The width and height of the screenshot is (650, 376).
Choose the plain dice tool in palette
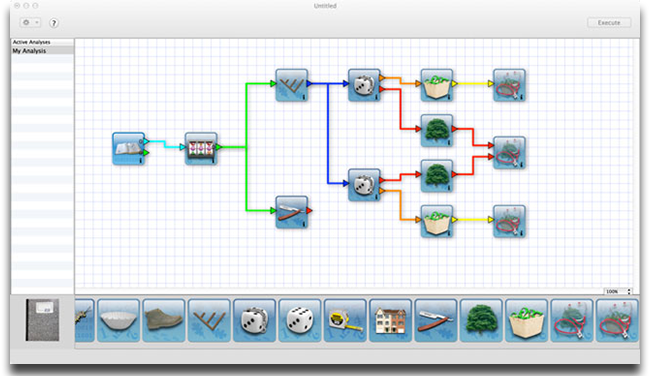tap(300, 320)
